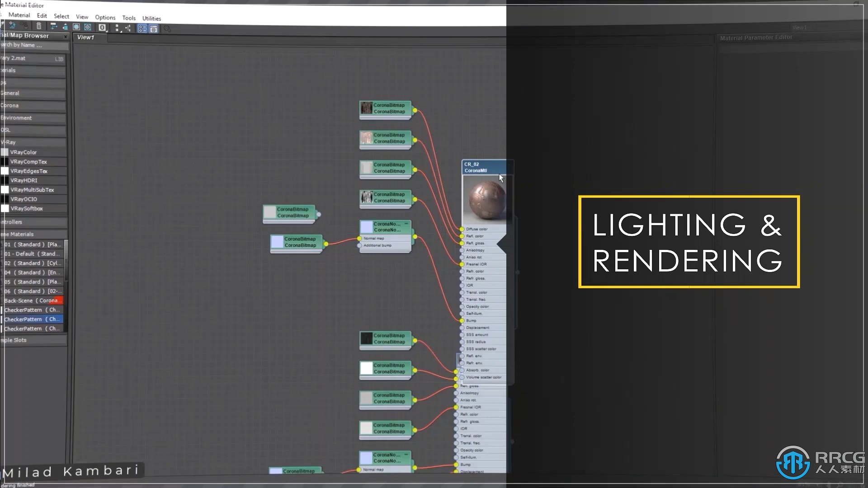Click the Options menu in material editor
The image size is (868, 488).
[105, 17]
